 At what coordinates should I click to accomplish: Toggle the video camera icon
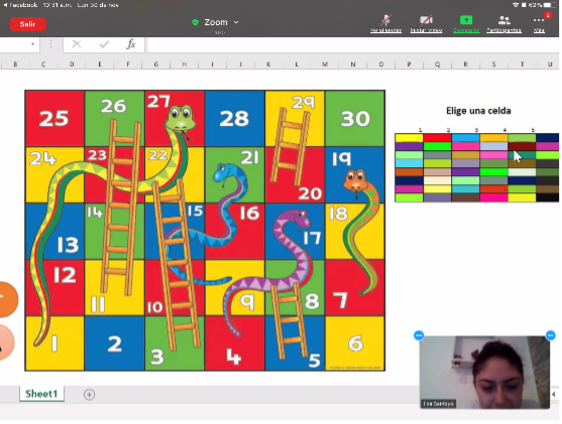pyautogui.click(x=426, y=20)
